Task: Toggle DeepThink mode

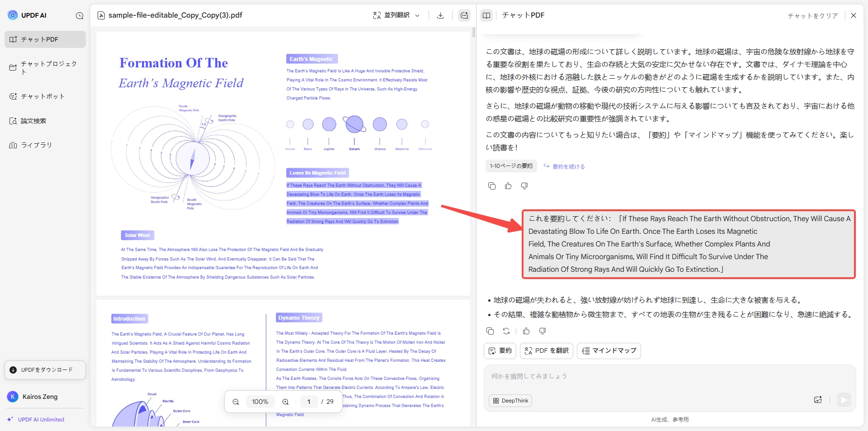Action: (510, 401)
